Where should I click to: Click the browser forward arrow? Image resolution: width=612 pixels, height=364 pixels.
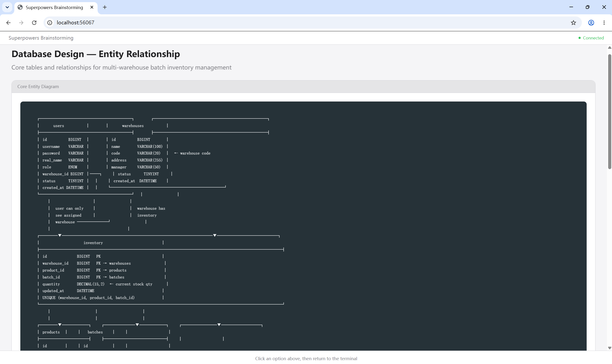tap(21, 22)
